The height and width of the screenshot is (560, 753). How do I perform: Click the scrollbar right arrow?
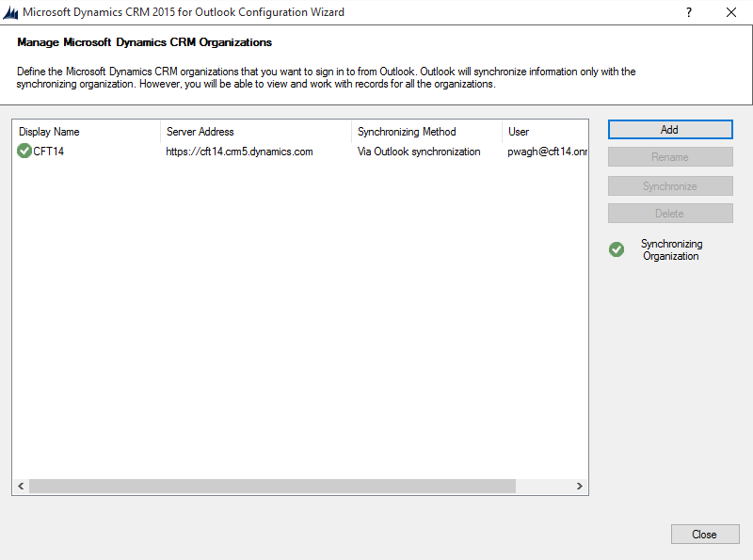pyautogui.click(x=580, y=486)
